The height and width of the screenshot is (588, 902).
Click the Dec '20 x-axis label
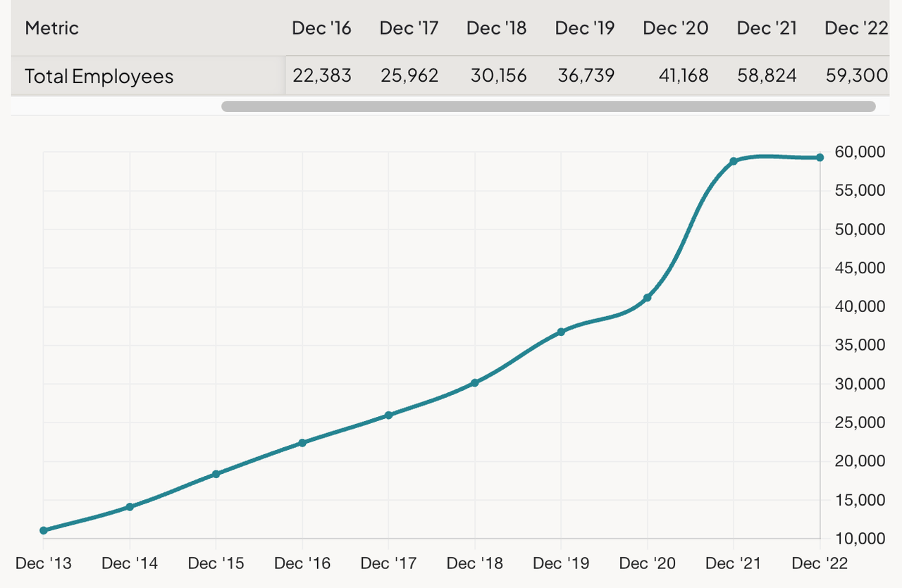click(648, 563)
